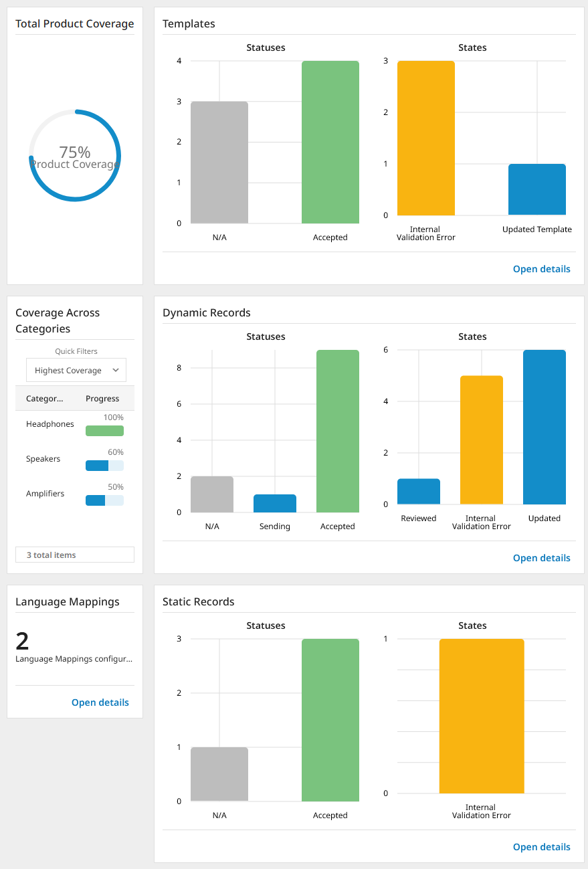The height and width of the screenshot is (869, 588).
Task: Click the Internal Validation Error bar in Static Records
Action: 481,716
